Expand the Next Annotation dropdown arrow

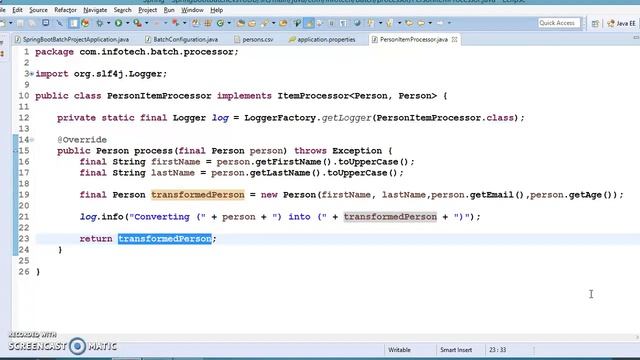tap(380, 23)
